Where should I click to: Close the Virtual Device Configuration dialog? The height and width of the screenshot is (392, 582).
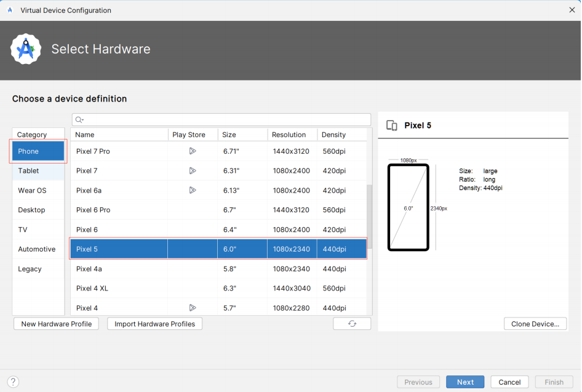(572, 10)
